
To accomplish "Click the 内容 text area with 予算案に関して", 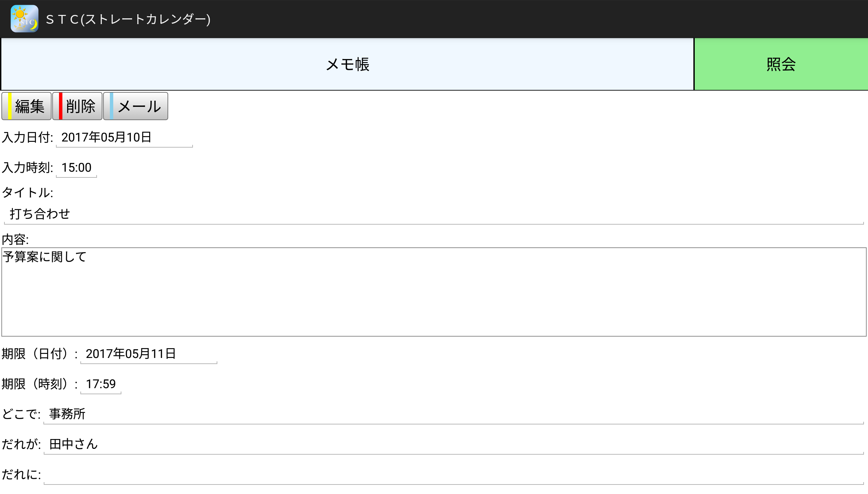I will click(433, 292).
